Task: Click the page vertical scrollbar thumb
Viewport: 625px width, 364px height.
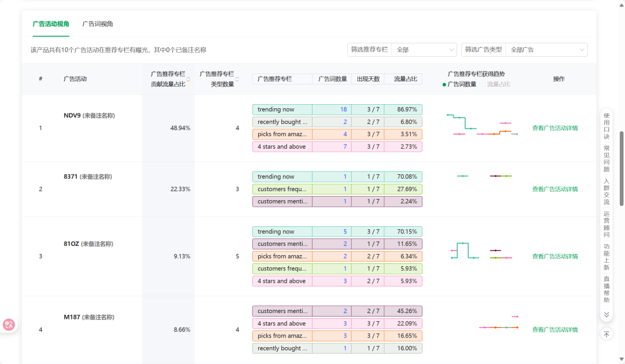Action: point(622,168)
